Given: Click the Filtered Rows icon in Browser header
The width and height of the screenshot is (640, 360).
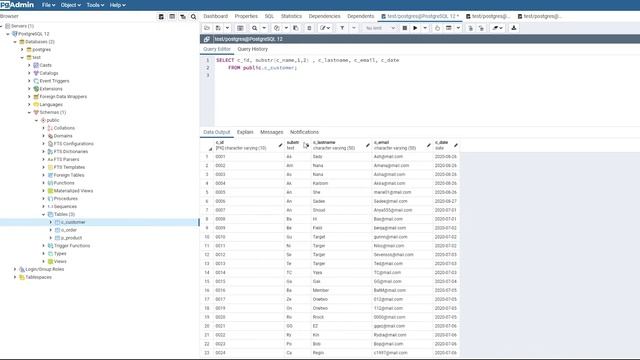Looking at the screenshot, I should [x=183, y=17].
